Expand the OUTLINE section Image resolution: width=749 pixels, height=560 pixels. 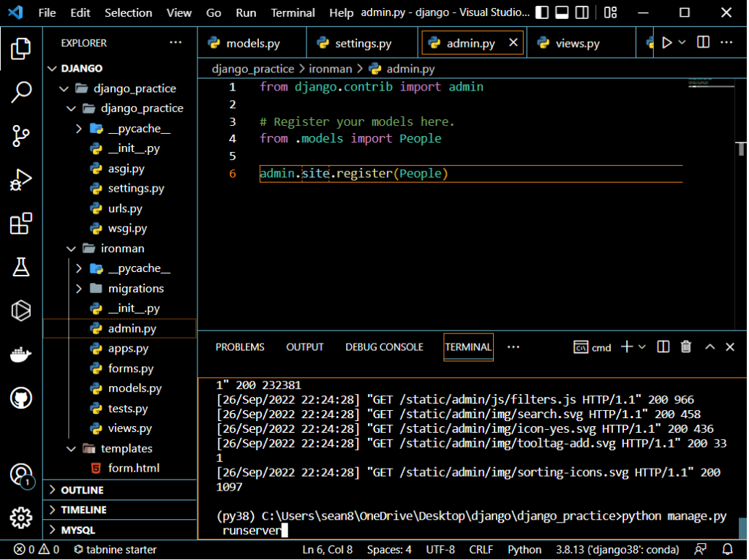[82, 490]
